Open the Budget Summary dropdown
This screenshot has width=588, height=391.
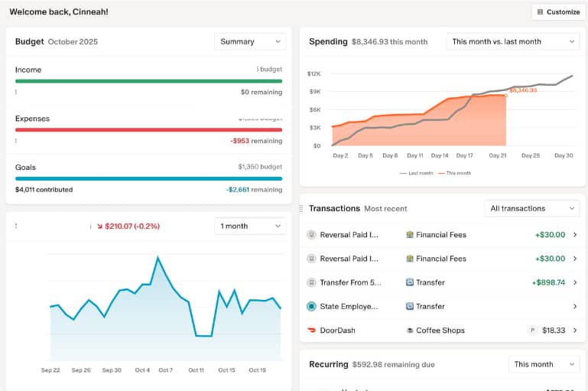click(250, 42)
